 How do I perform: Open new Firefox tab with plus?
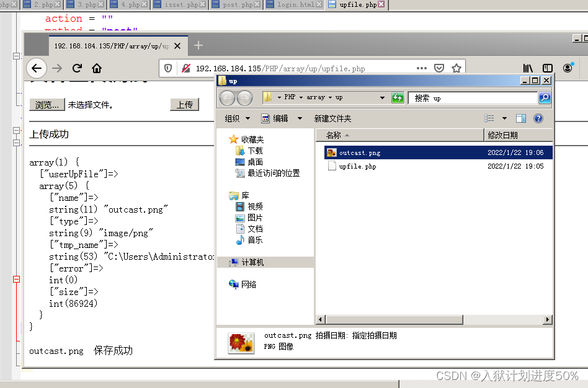point(198,46)
